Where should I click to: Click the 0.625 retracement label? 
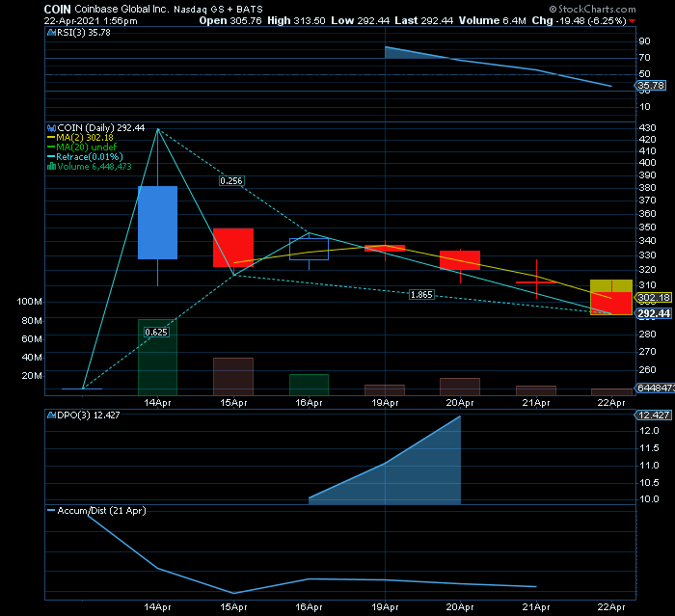point(156,332)
